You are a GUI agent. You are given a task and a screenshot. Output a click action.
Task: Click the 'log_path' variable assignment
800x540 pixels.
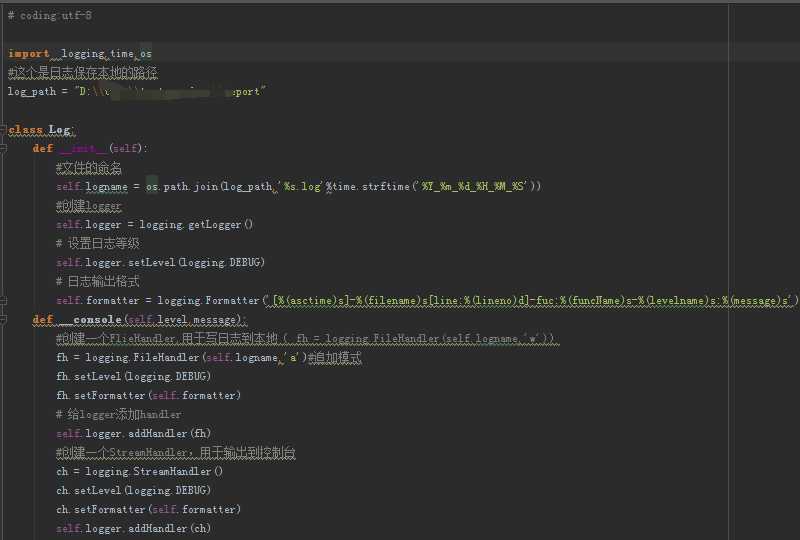click(x=32, y=91)
